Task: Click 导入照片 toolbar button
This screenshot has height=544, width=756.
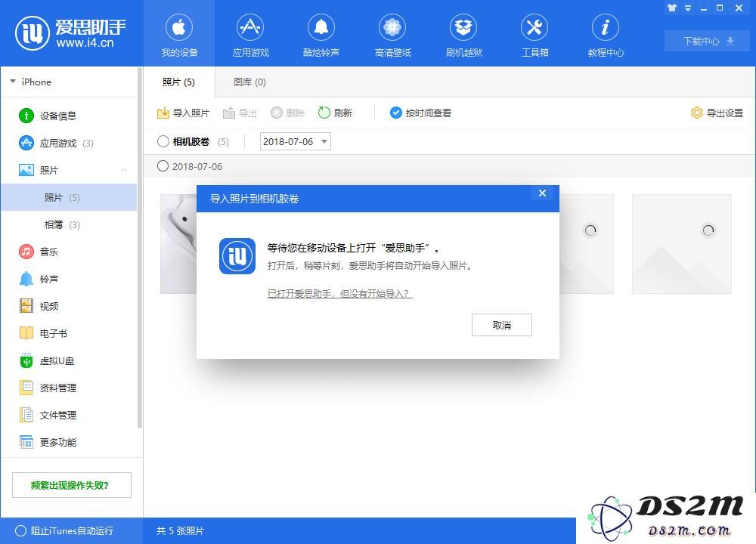Action: 183,113
